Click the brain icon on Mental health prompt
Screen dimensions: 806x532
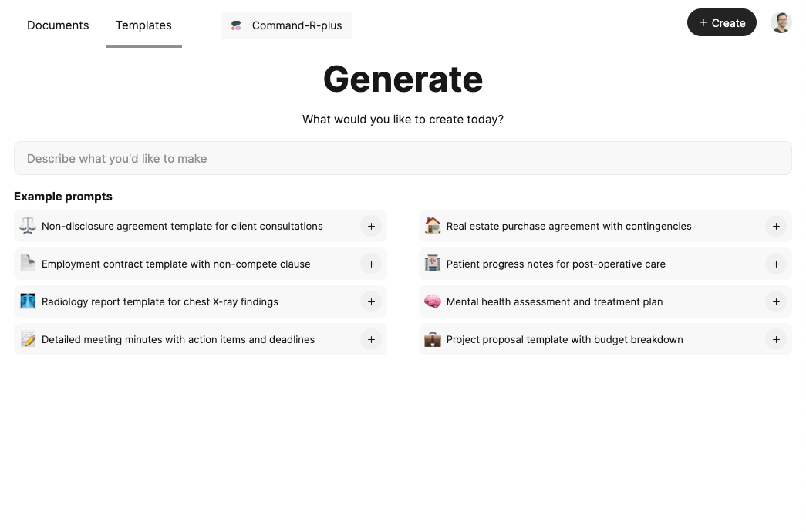click(x=433, y=301)
